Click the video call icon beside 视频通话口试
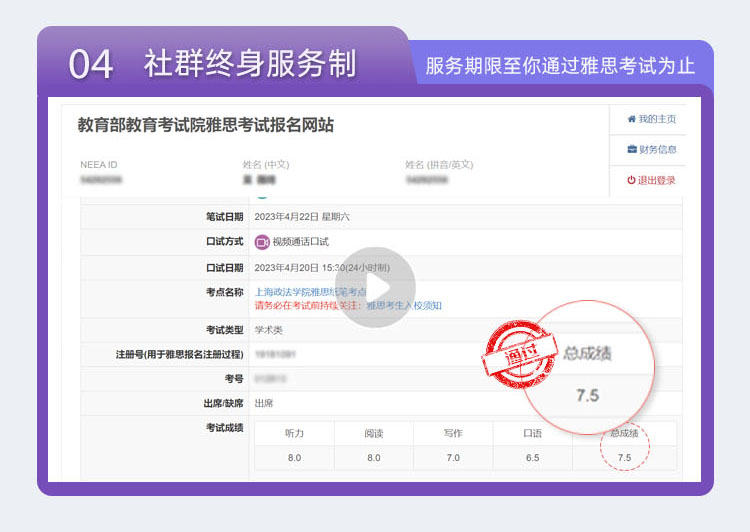Image resolution: width=750 pixels, height=532 pixels. (262, 242)
